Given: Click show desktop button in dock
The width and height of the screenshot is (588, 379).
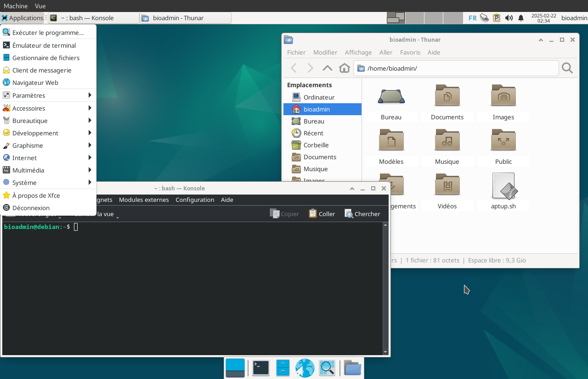Looking at the screenshot, I should (x=235, y=368).
